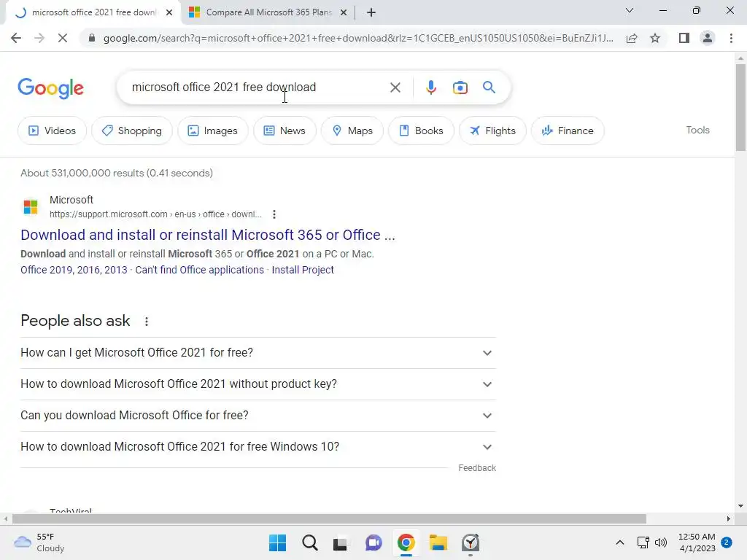Viewport: 747px width, 560px height.
Task: Click the Feedback link under People also ask
Action: coord(477,468)
